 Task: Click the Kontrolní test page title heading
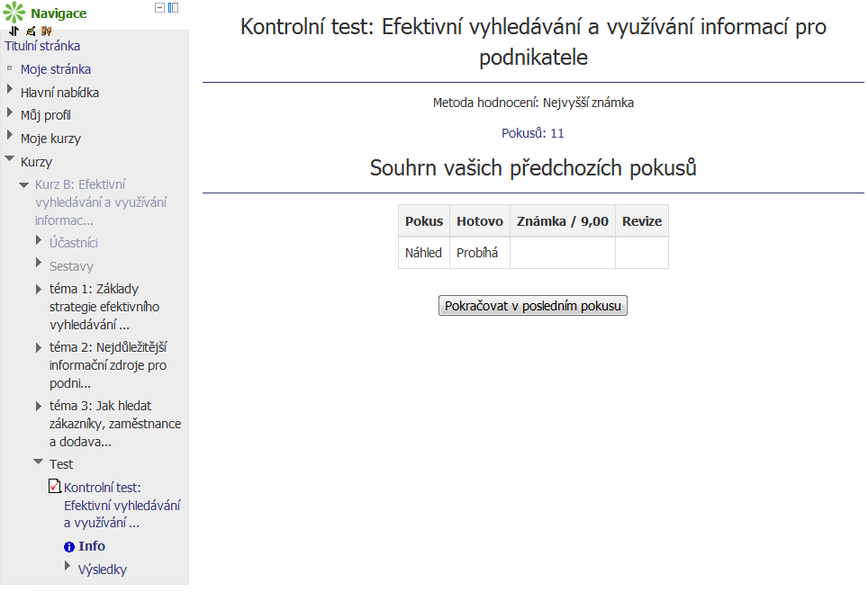click(x=533, y=41)
